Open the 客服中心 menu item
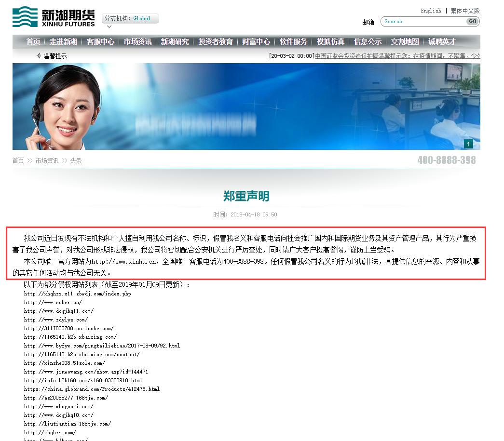504x441 pixels. coord(100,41)
